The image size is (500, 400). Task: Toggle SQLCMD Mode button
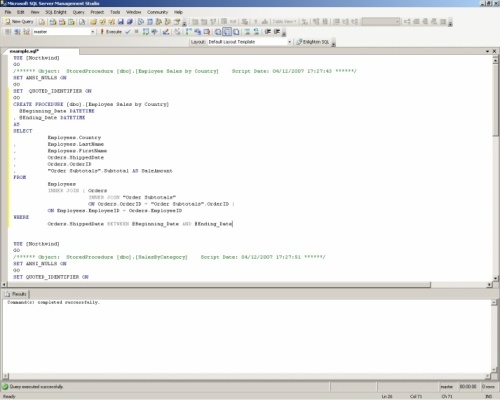[x=207, y=32]
